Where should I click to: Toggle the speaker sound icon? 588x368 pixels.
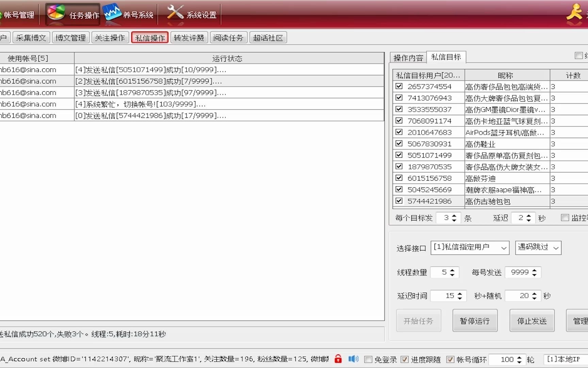point(354,359)
